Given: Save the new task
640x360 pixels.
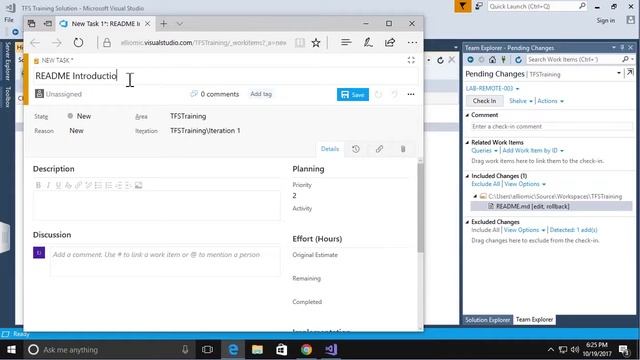Looking at the screenshot, I should point(353,94).
